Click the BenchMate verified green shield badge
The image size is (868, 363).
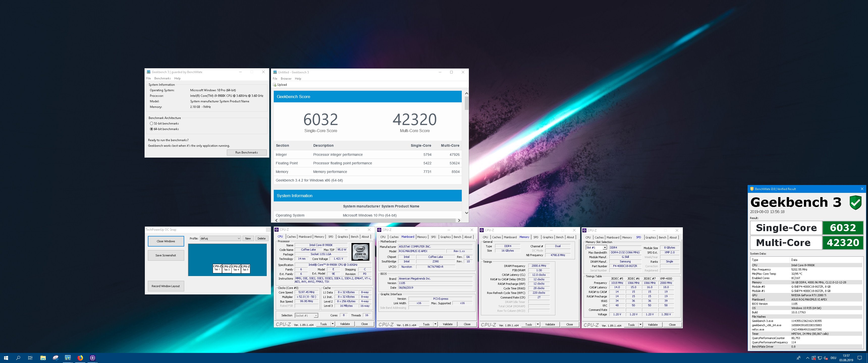pyautogui.click(x=856, y=202)
